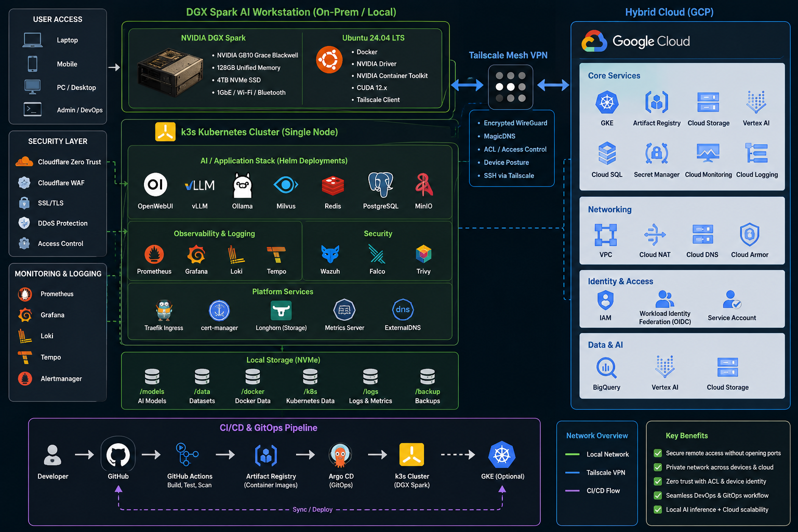Click checkmark beside 'Private network across devices & cloud'
Image resolution: width=798 pixels, height=532 pixels.
(x=658, y=467)
